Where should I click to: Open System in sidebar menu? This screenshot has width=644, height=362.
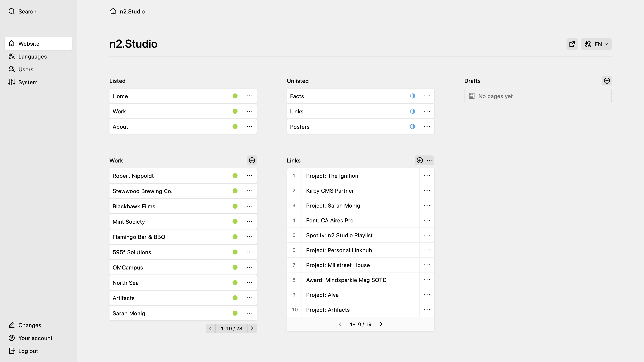pos(38,82)
